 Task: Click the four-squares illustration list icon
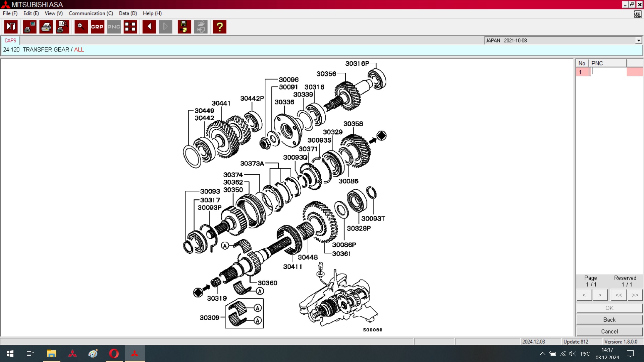130,27
